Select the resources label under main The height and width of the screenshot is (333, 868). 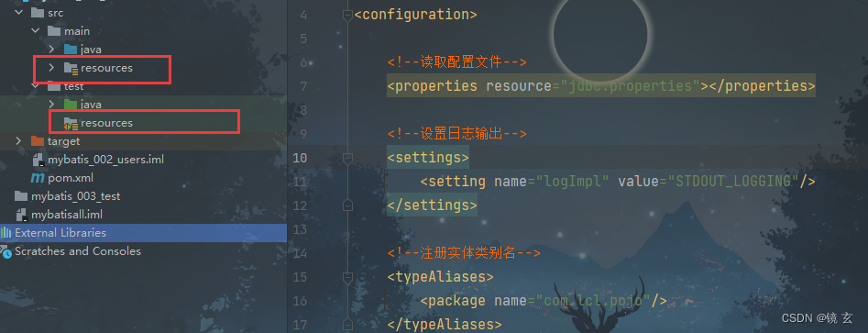coord(107,68)
